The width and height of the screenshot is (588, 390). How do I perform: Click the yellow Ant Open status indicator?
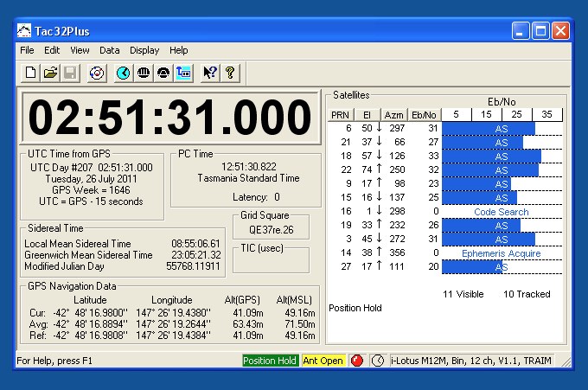pos(323,361)
